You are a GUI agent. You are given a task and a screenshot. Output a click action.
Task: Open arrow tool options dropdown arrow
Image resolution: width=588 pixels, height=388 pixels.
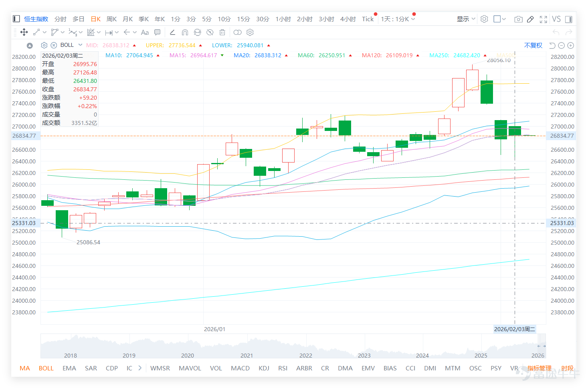coord(135,32)
